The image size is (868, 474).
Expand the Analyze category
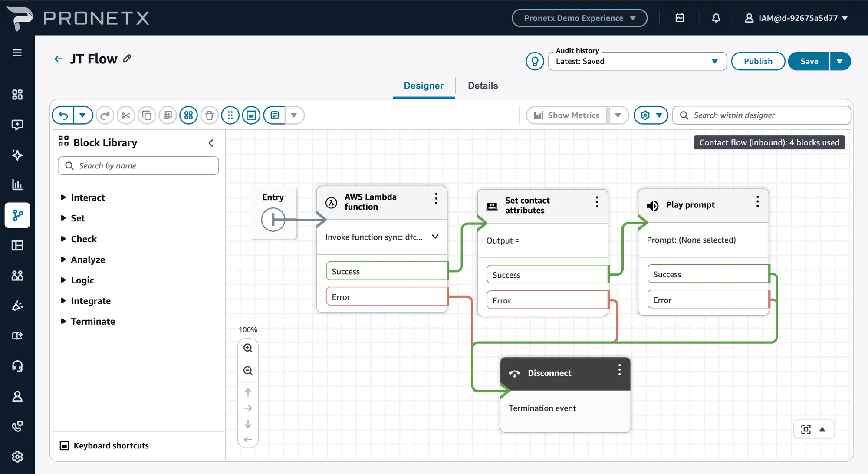click(83, 260)
